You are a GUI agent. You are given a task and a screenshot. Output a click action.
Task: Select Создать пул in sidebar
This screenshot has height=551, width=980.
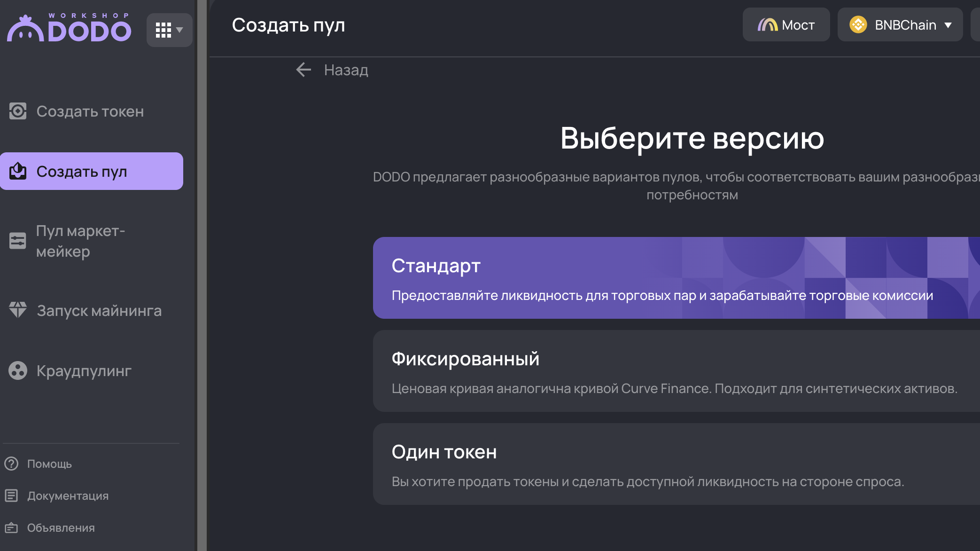click(92, 171)
